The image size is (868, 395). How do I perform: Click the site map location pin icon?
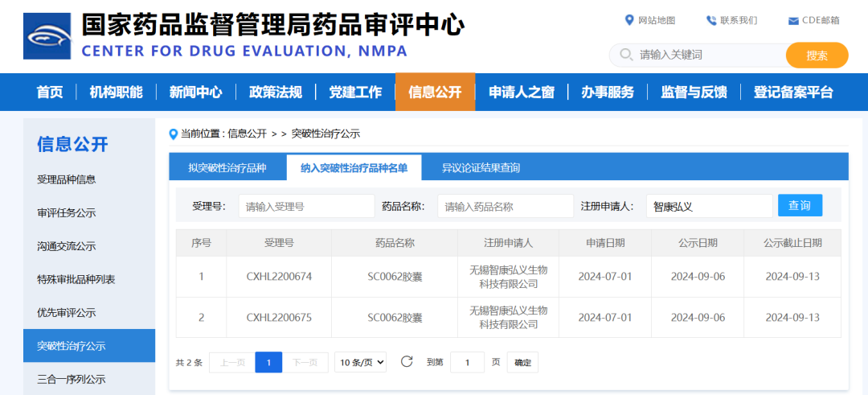(x=629, y=20)
